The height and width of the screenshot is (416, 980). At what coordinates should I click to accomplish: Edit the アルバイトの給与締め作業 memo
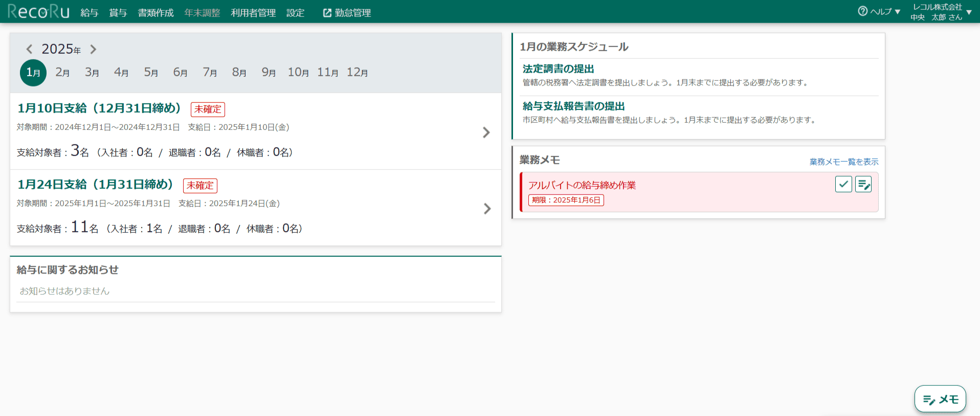click(x=863, y=184)
